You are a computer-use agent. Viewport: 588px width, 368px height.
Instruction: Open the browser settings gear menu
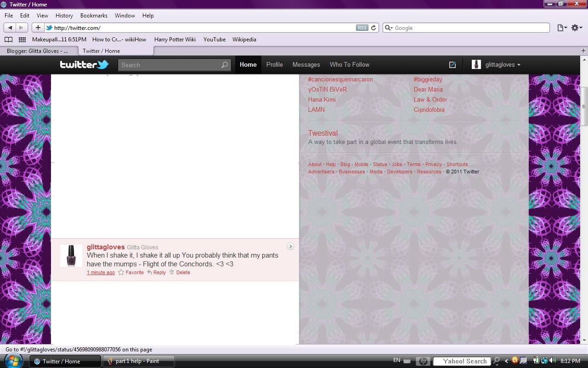(x=576, y=28)
